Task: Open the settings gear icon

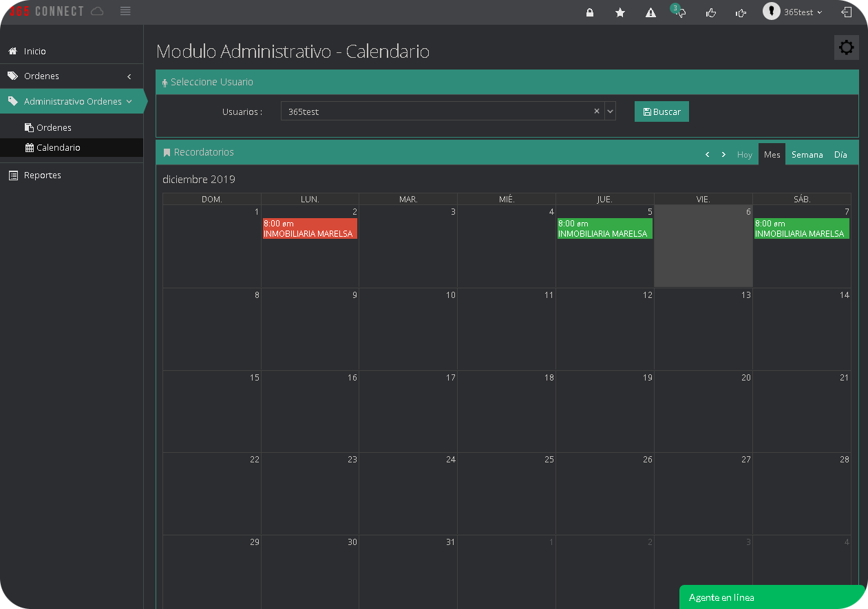Action: [x=846, y=47]
